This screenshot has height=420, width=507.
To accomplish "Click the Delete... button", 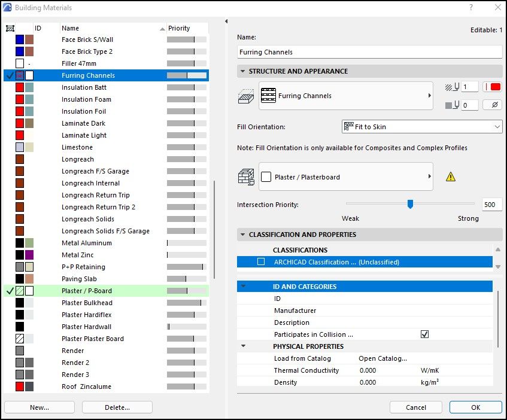I will pyautogui.click(x=117, y=407).
